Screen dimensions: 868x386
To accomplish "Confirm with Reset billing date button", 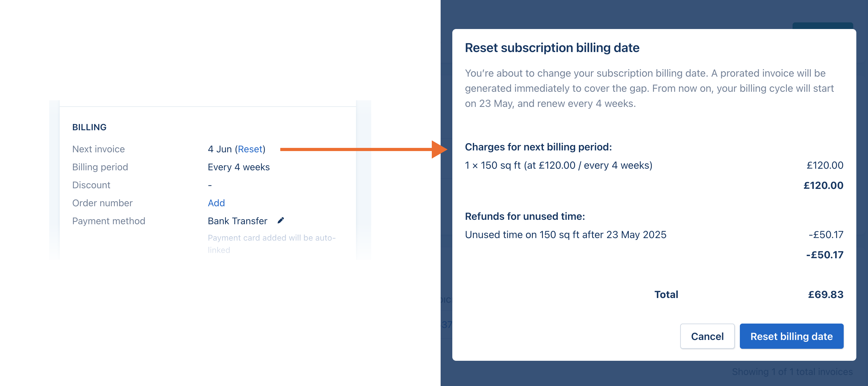I will point(791,336).
